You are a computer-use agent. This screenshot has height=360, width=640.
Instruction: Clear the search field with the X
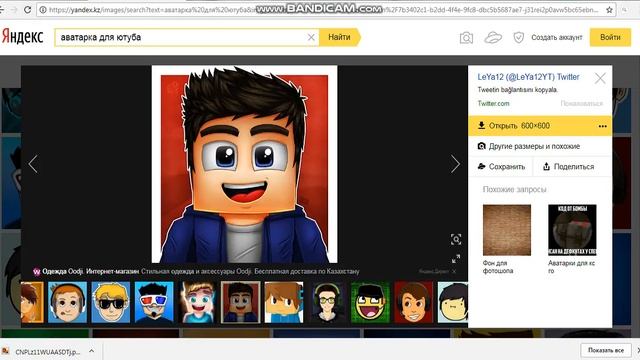click(311, 37)
